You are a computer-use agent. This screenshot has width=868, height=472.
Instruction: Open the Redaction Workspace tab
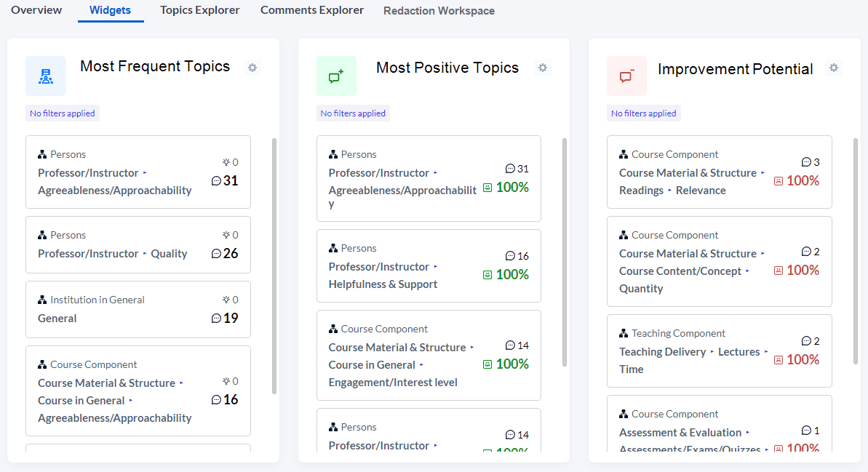point(439,11)
